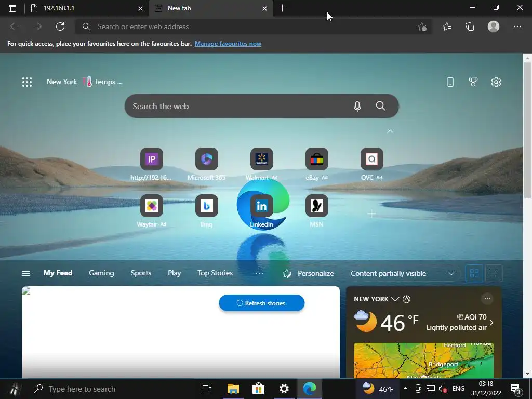532x399 pixels.
Task: Open Collections icon in toolbar
Action: click(470, 26)
